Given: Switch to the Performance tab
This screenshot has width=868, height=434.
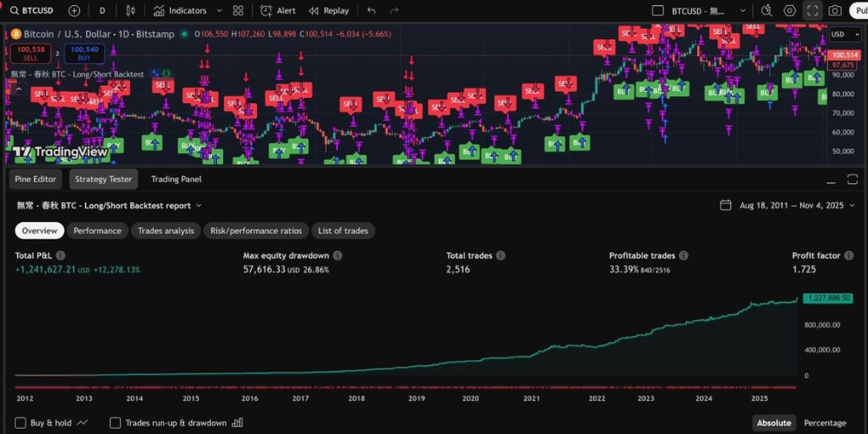Looking at the screenshot, I should (x=97, y=230).
